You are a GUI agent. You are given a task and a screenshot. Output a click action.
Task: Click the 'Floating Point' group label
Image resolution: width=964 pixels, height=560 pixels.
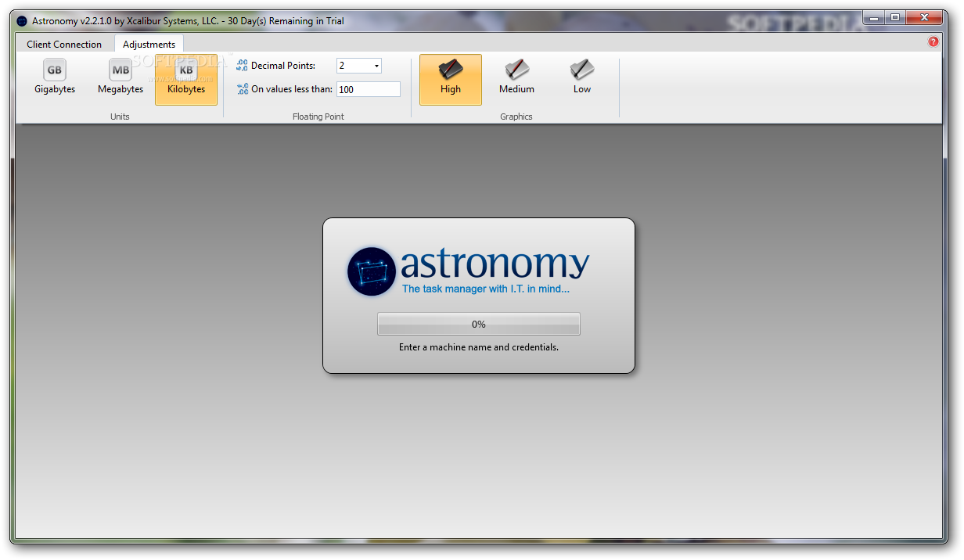(x=318, y=117)
